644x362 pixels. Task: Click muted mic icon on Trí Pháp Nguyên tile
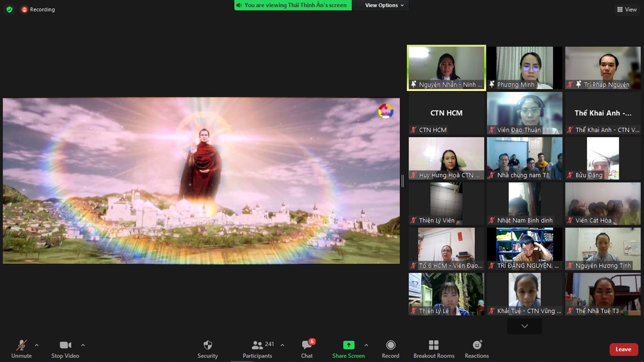coord(570,84)
